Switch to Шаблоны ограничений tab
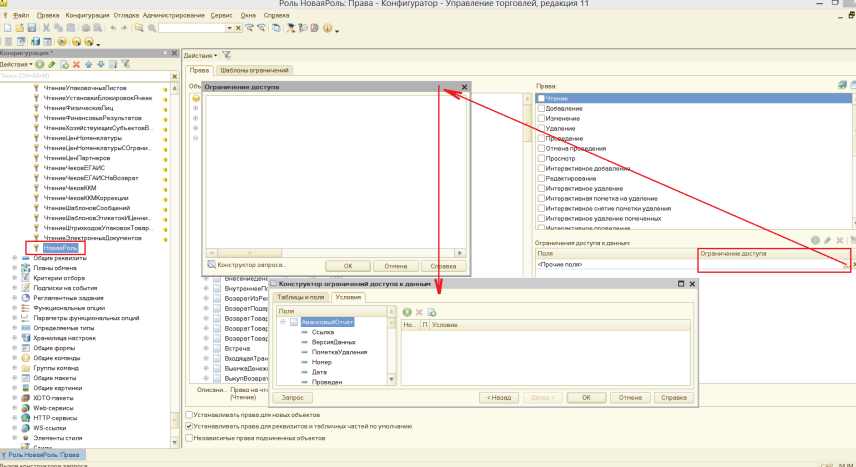The image size is (856, 467). pyautogui.click(x=254, y=70)
